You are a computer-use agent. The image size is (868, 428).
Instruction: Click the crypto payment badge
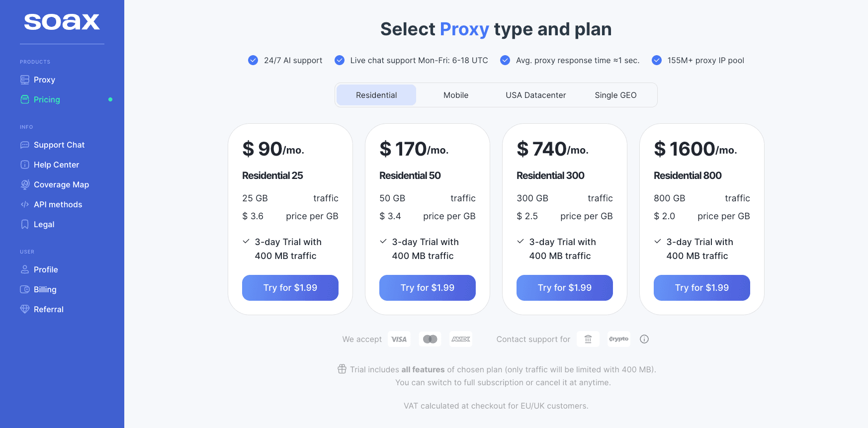point(618,340)
